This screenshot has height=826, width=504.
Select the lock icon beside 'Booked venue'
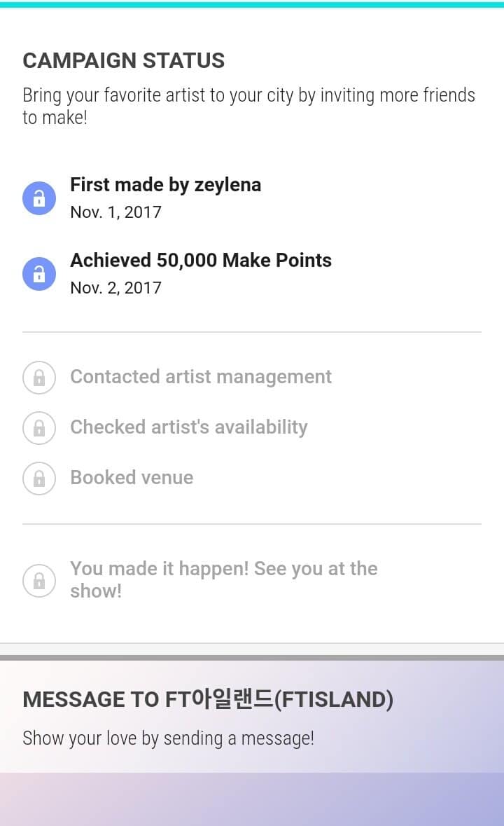(x=39, y=479)
